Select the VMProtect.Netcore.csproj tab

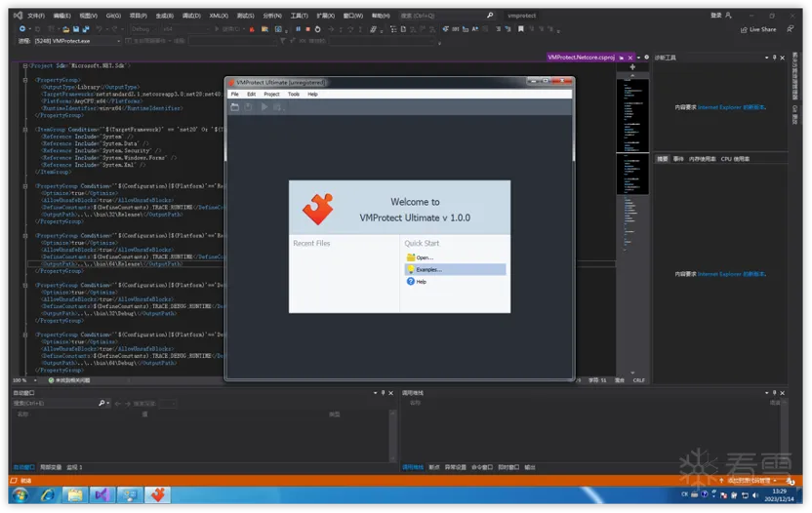click(x=581, y=58)
